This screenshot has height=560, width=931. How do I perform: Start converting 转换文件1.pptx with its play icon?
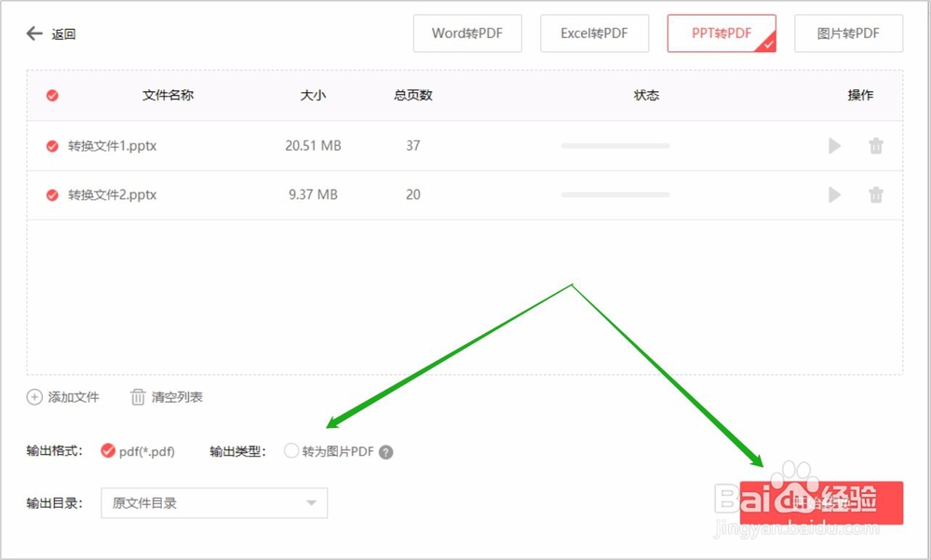pos(834,145)
